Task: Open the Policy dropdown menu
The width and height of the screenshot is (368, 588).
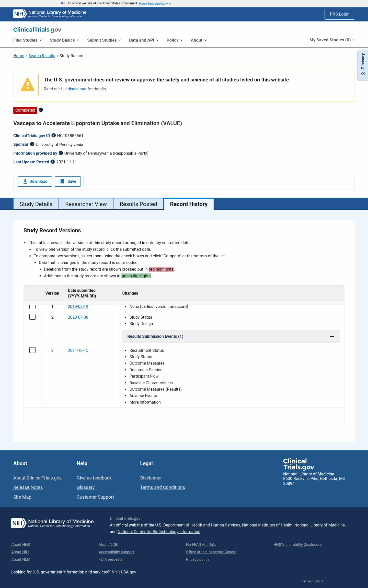Action: click(x=175, y=40)
